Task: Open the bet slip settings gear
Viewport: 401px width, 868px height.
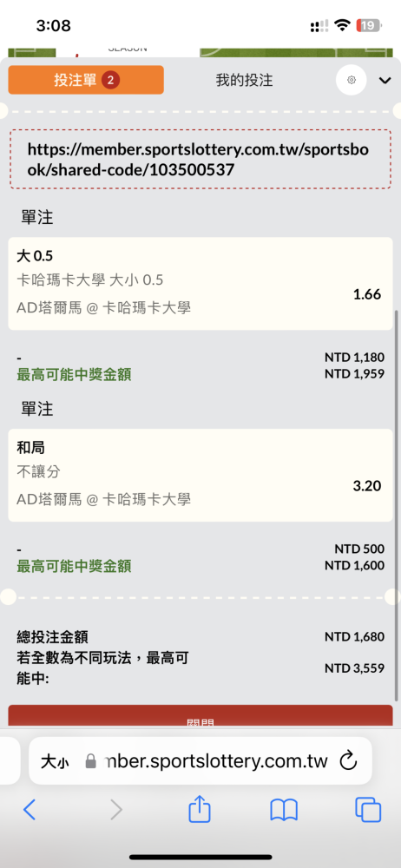Action: [352, 80]
